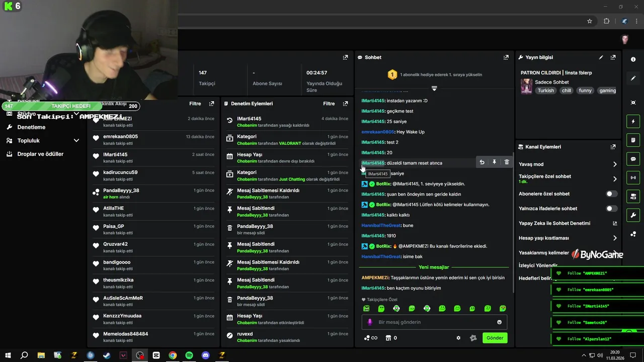Image resolution: width=644 pixels, height=362 pixels.
Task: Reply to the IMarti4145 hovered message
Action: click(x=482, y=162)
